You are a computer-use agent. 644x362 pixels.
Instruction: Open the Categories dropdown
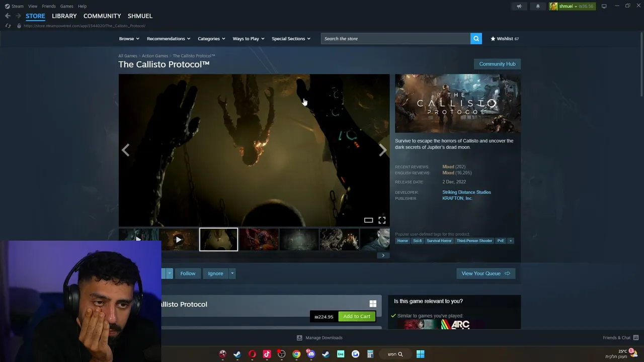click(211, 39)
